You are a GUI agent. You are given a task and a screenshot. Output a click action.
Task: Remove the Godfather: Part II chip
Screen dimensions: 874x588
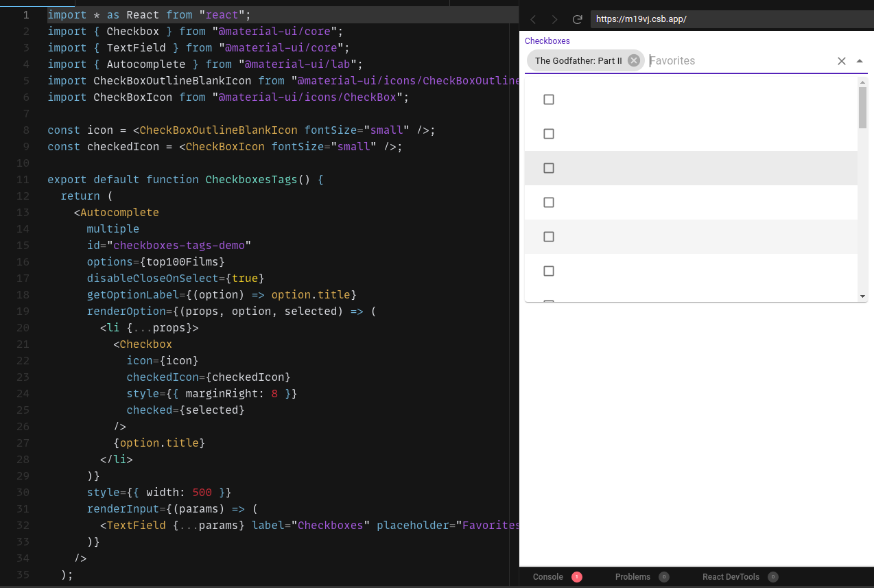coord(634,60)
